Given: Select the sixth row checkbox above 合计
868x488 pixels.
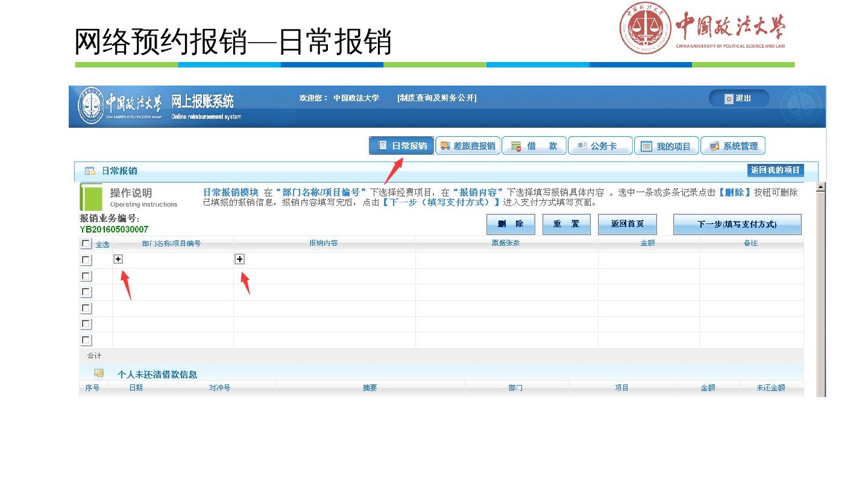Looking at the screenshot, I should click(x=86, y=340).
